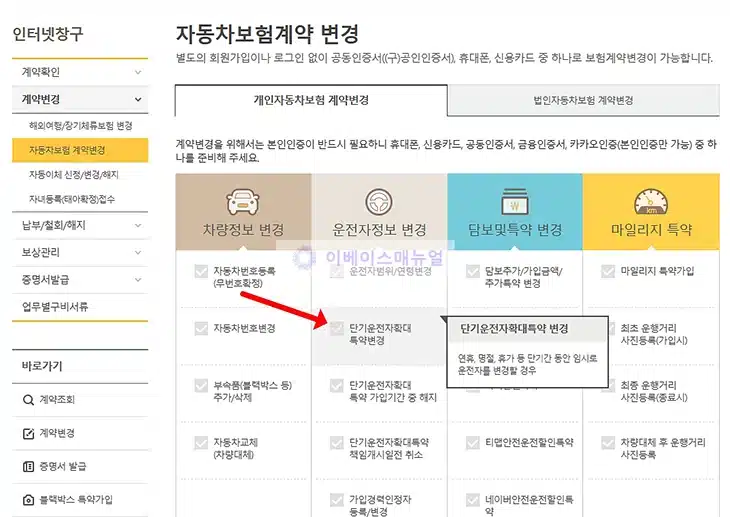Open the 블랙박스 특약가입 shortcut link
The height and width of the screenshot is (517, 730).
pos(76,500)
